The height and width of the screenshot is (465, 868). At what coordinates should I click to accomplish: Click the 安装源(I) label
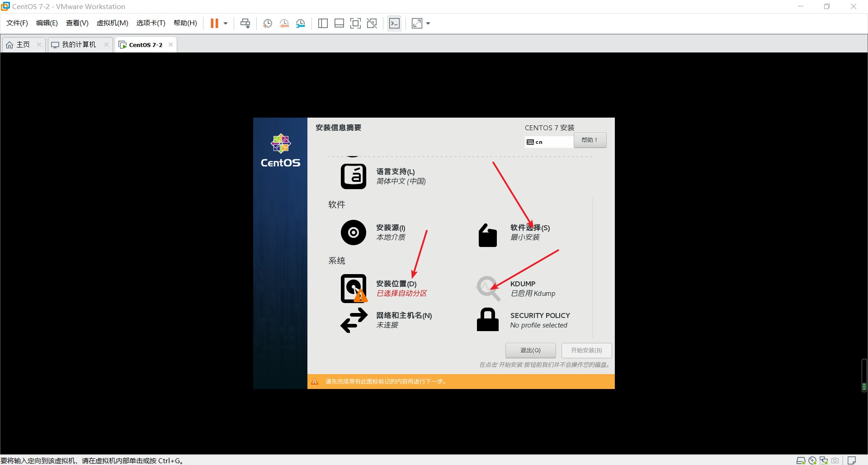click(x=391, y=228)
